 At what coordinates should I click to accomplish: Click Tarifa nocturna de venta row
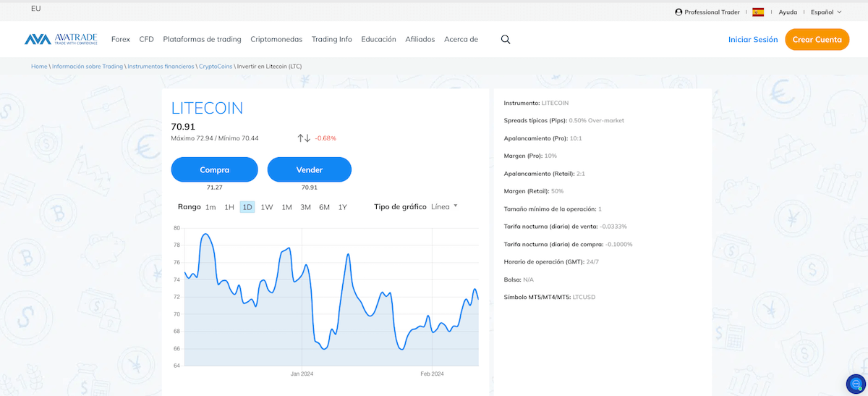click(x=566, y=227)
